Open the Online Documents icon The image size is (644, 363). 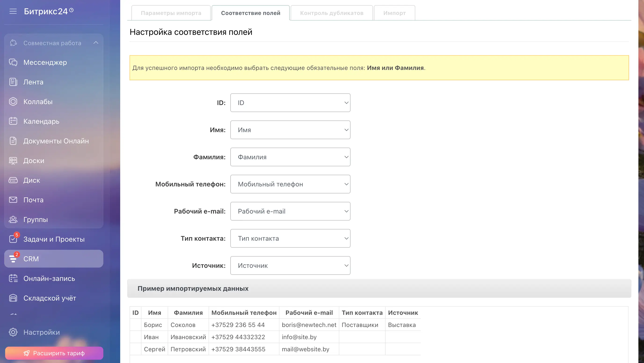point(13,141)
